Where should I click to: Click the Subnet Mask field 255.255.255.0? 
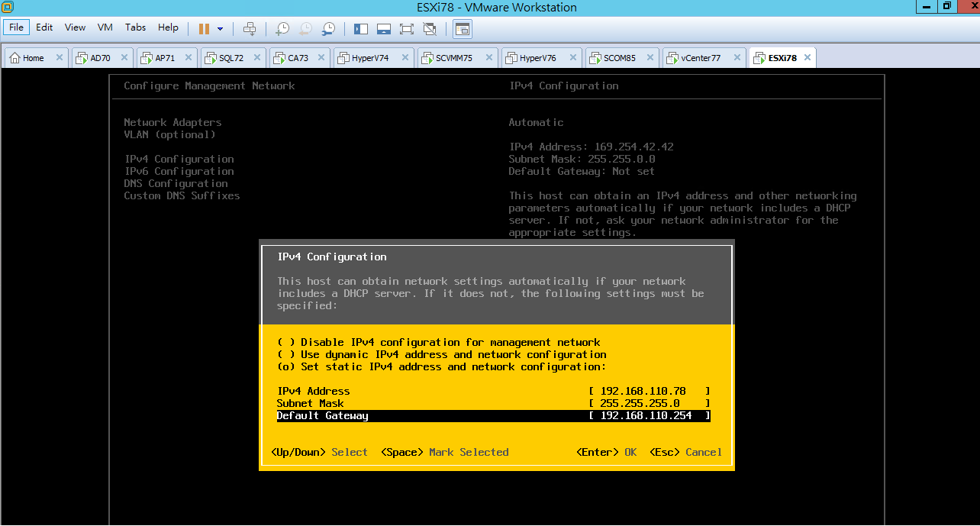650,404
